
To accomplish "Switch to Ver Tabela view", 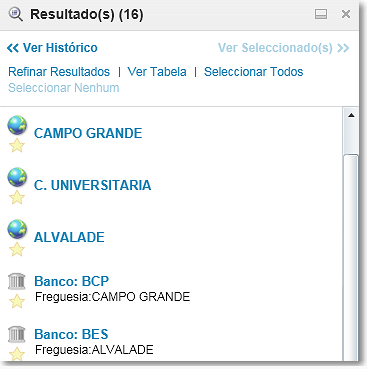I will (x=157, y=72).
